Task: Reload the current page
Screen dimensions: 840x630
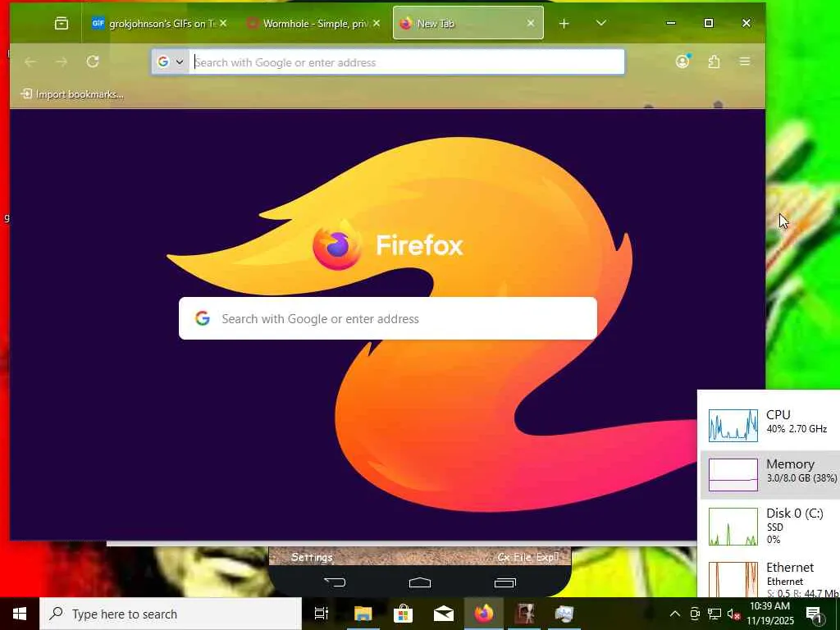Action: [93, 62]
